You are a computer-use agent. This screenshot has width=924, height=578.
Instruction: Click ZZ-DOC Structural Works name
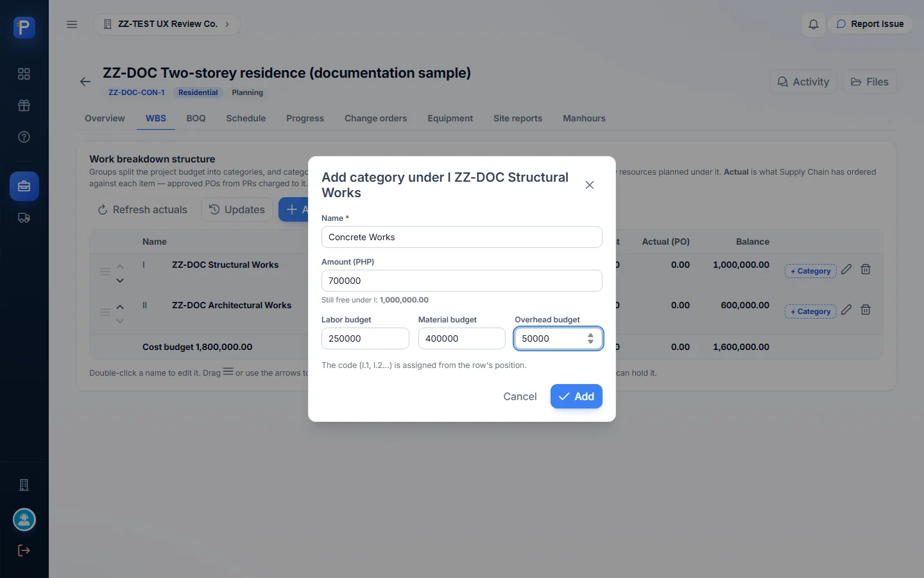tap(225, 265)
